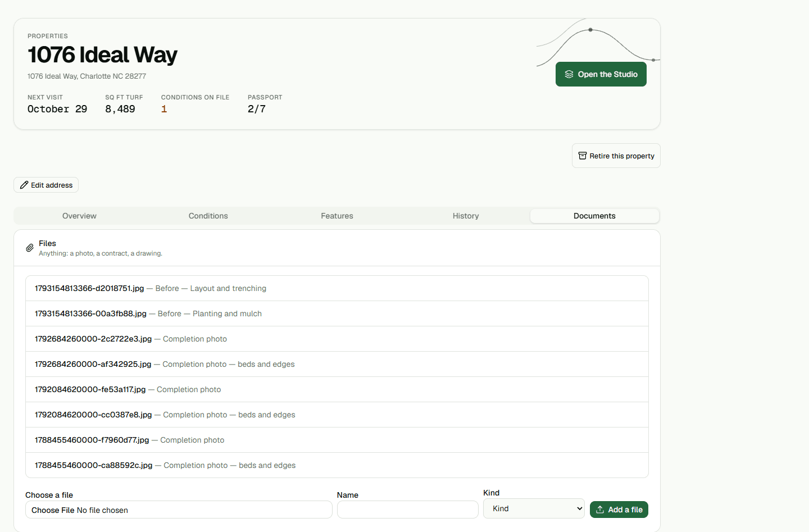Click 'Planting and mulch' caption text
This screenshot has height=532, width=809.
(x=227, y=313)
